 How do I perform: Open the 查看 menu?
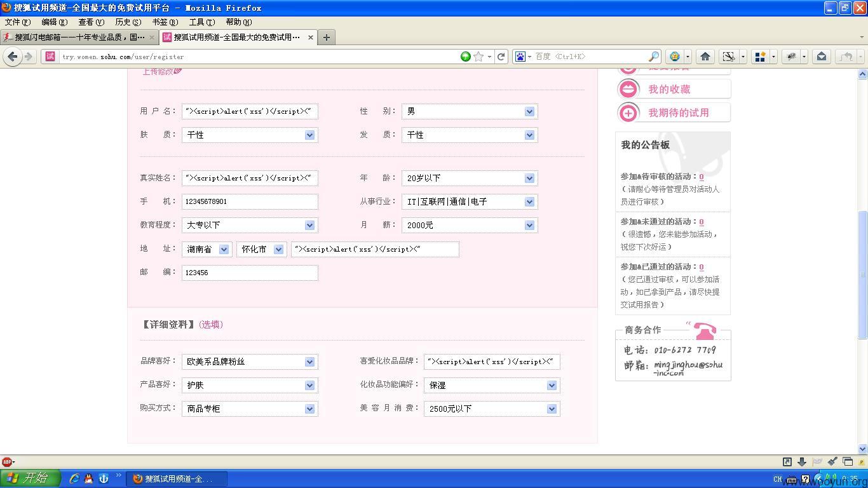91,22
